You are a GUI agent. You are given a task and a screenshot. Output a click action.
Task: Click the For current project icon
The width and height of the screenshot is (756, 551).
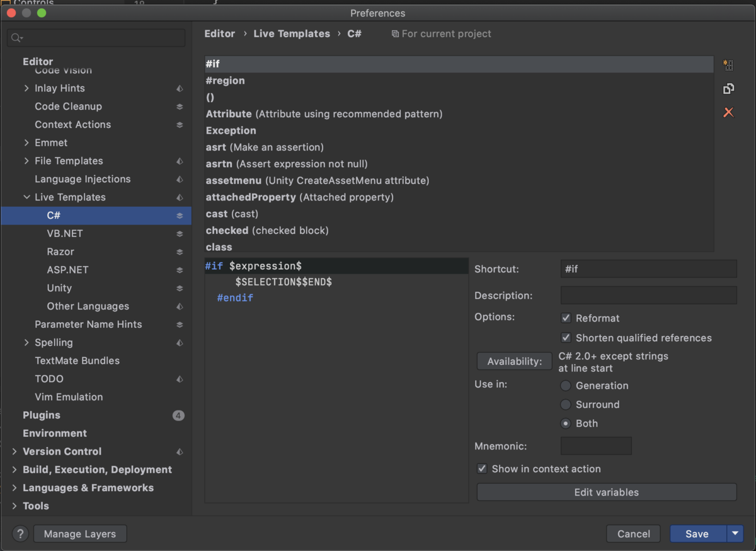pyautogui.click(x=395, y=34)
